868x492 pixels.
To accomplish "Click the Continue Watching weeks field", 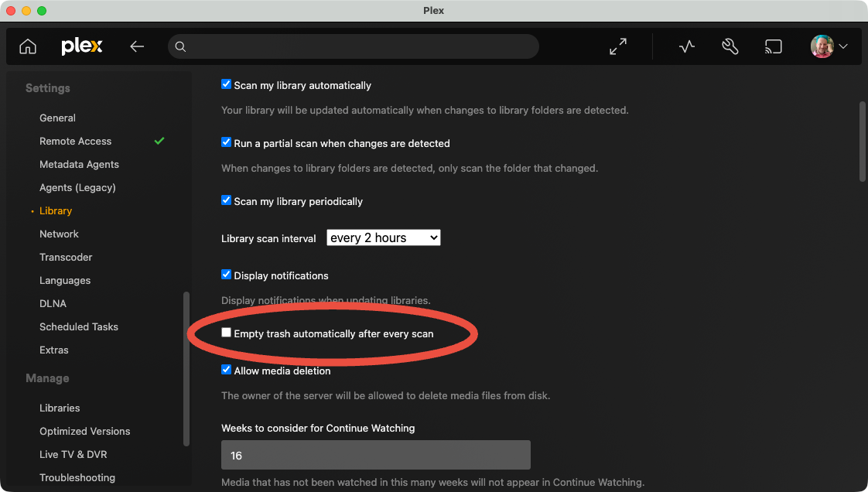I will point(376,455).
